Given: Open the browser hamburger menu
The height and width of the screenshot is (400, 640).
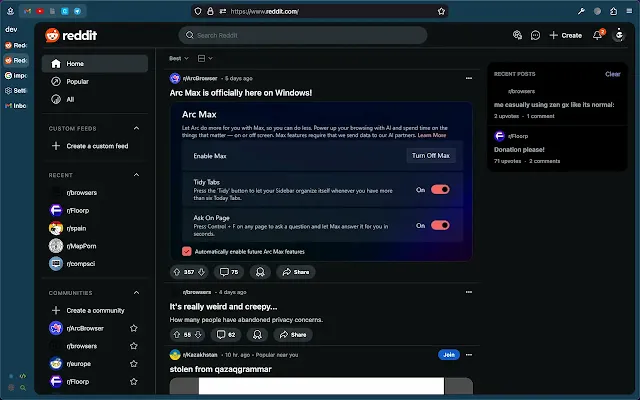Looking at the screenshot, I should pos(629,11).
